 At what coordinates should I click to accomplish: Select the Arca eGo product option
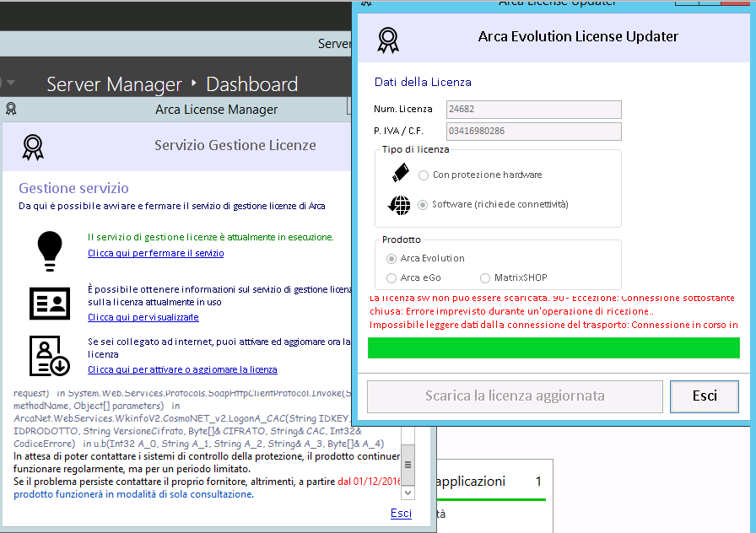pos(391,277)
